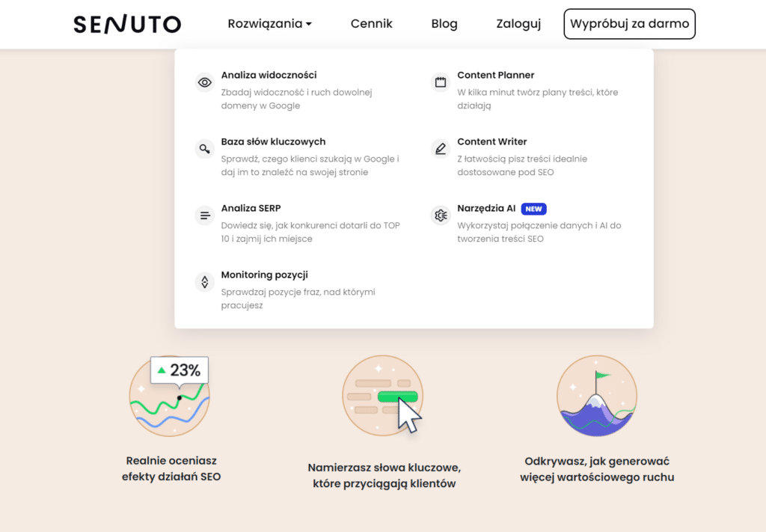
Task: Click the Senuto logo
Action: [127, 24]
